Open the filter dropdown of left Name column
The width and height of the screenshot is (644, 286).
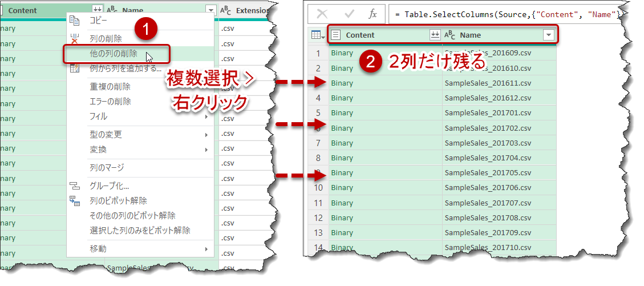[210, 10]
